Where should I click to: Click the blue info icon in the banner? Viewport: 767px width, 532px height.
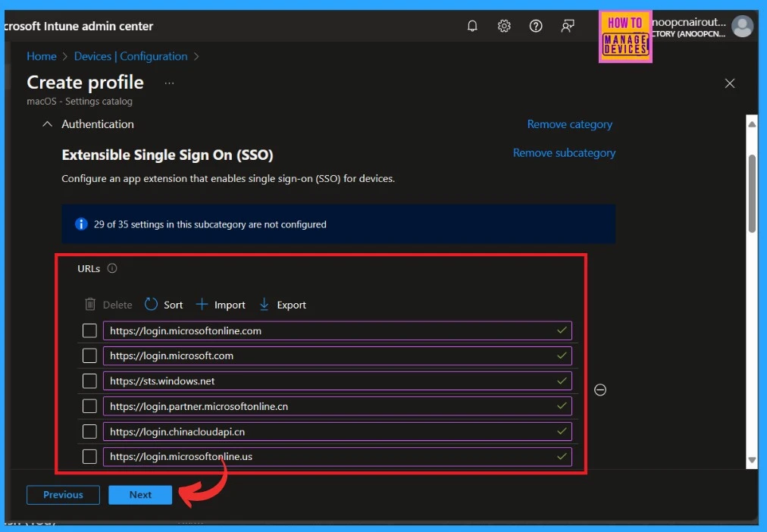point(81,224)
